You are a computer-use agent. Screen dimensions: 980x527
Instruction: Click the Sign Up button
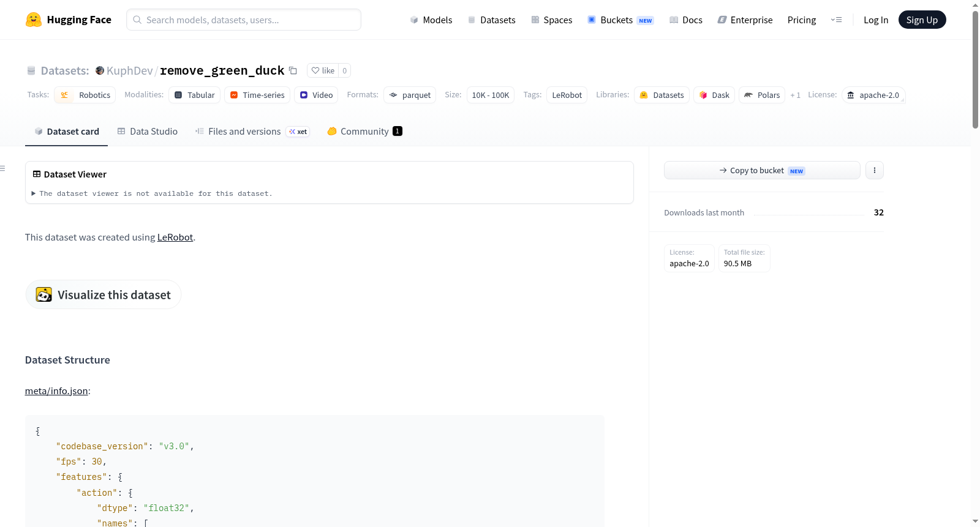[922, 20]
